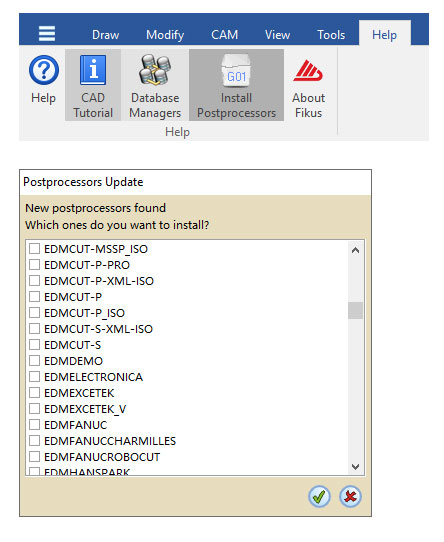
Task: Click the postprocessor list scrollbar thumb
Action: [x=355, y=310]
